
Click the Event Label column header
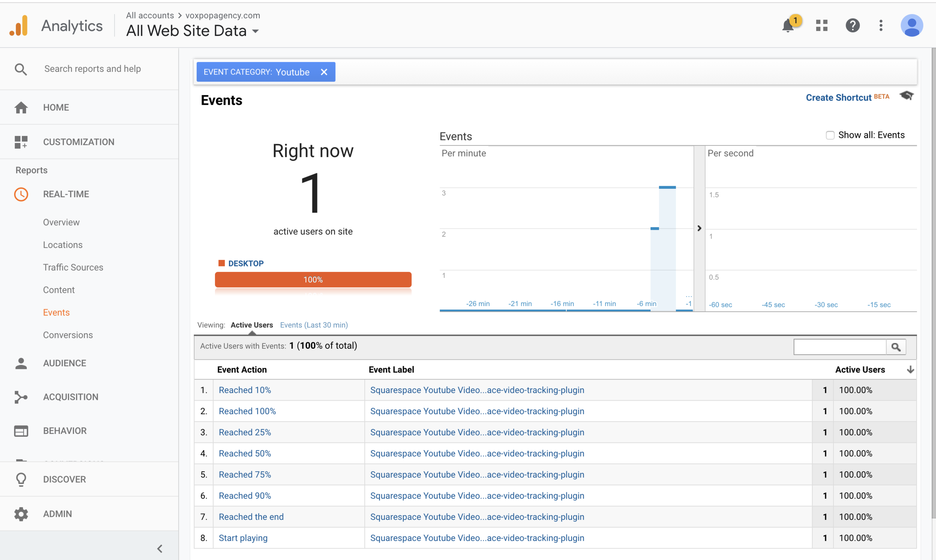tap(391, 370)
